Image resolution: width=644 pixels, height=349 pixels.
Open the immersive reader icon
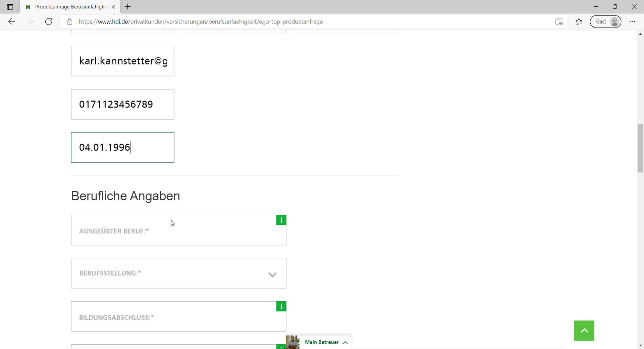point(559,22)
